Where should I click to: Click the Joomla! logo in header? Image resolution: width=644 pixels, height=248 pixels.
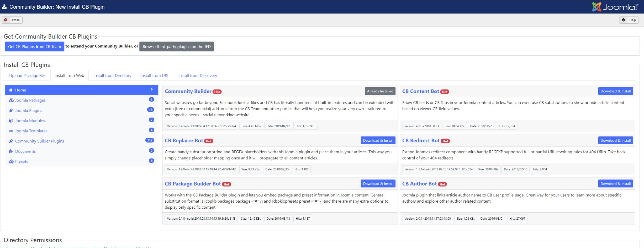615,7
